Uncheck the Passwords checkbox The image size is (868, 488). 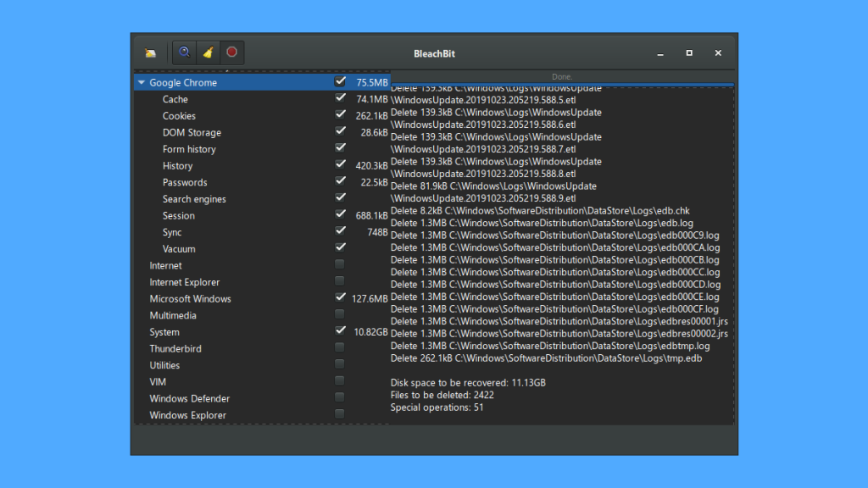(340, 181)
